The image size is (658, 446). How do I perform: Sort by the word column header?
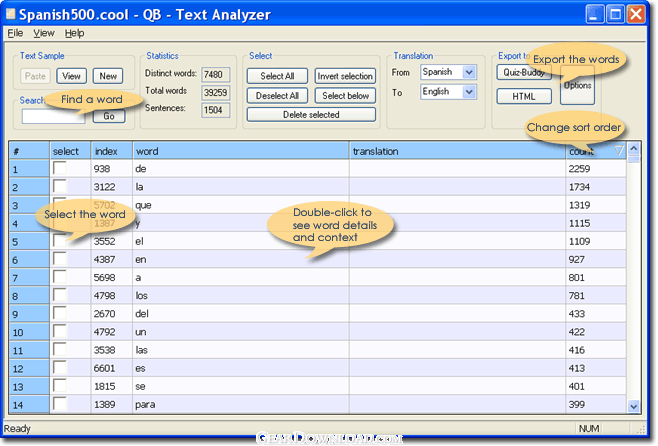tap(240, 151)
